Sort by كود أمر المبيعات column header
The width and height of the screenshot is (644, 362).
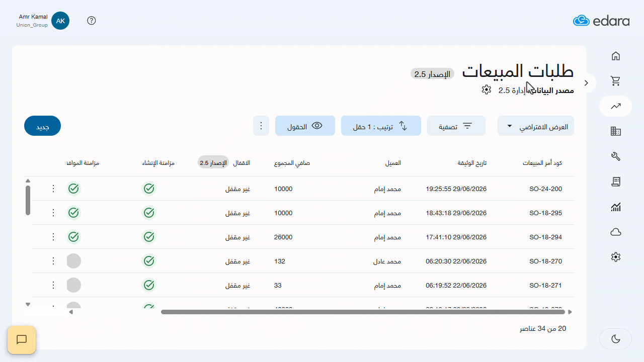point(542,163)
